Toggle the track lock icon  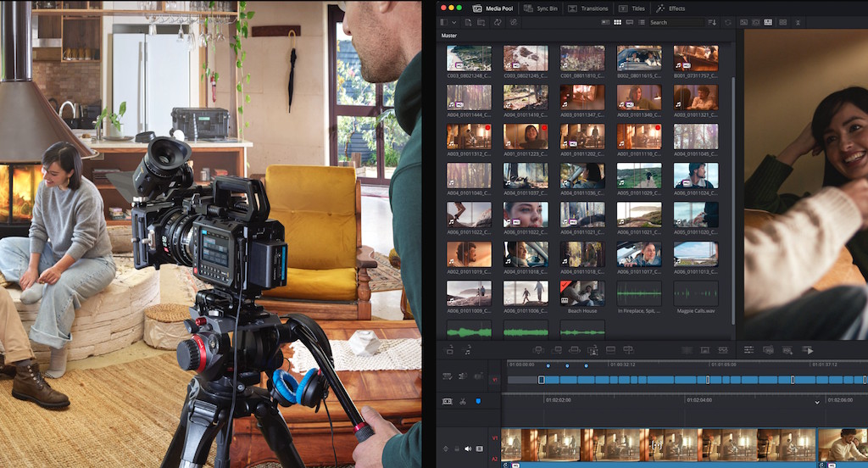(457, 448)
